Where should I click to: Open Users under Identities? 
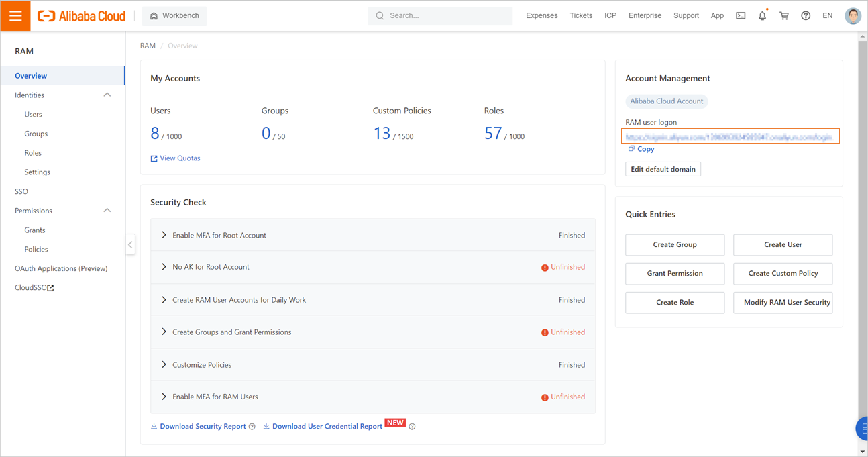(33, 115)
